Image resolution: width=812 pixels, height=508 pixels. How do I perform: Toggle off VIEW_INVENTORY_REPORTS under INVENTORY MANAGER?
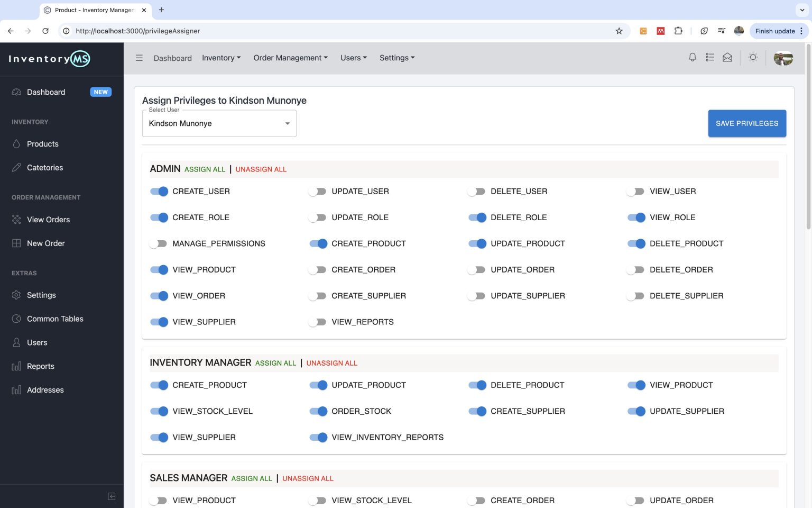pos(319,438)
